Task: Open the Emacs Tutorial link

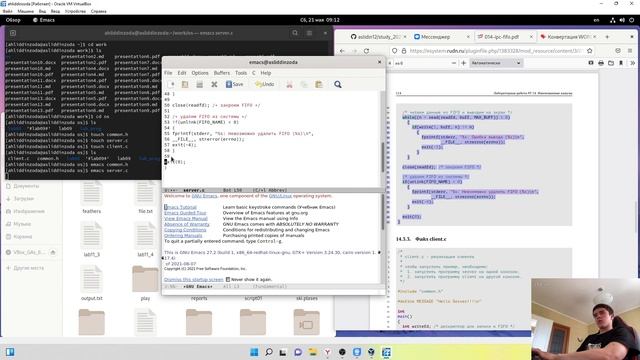Action: pyautogui.click(x=180, y=207)
